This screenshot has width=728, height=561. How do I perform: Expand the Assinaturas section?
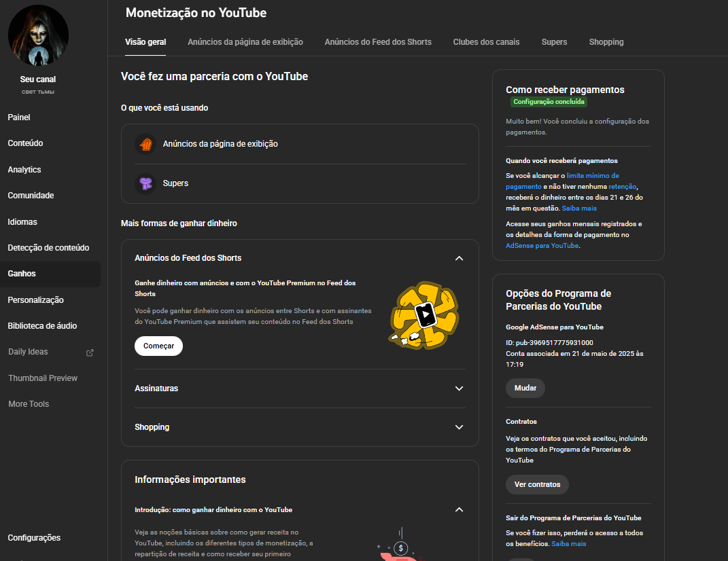[459, 388]
